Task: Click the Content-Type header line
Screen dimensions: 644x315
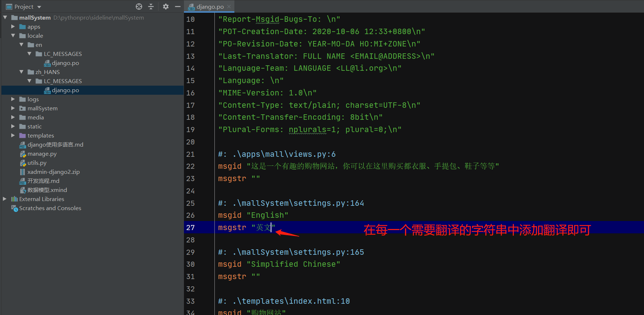Action: click(319, 105)
